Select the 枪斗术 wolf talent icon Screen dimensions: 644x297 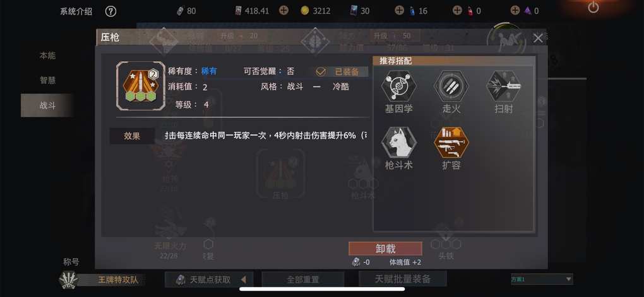(398, 143)
